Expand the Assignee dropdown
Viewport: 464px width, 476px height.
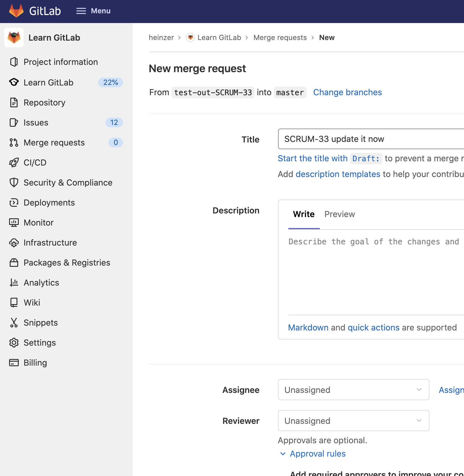click(x=353, y=390)
